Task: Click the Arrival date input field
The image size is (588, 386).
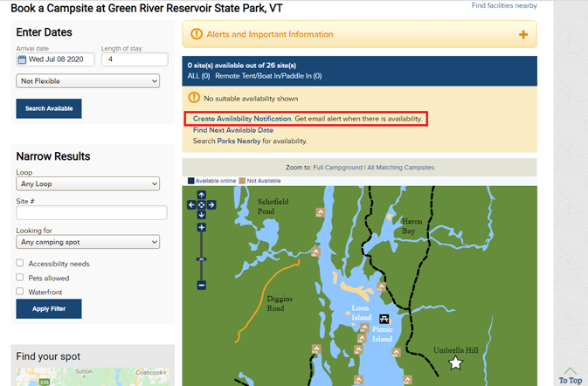Action: coord(56,59)
